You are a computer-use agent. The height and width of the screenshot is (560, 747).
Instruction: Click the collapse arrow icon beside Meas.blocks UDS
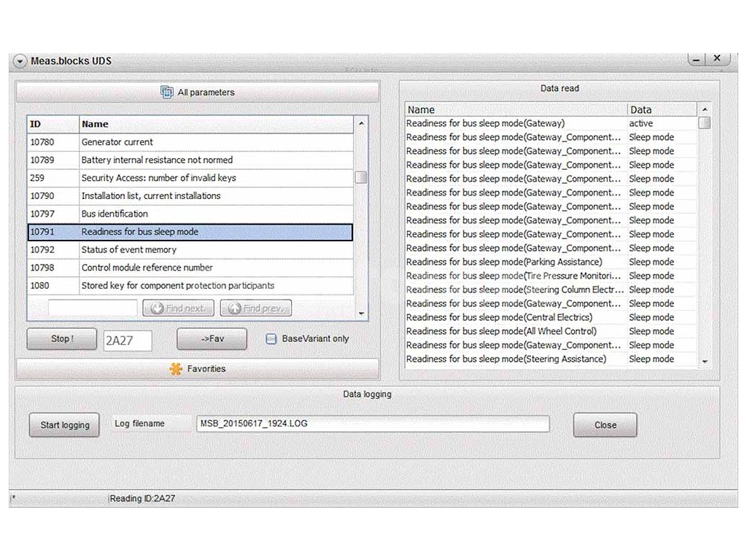pos(20,61)
